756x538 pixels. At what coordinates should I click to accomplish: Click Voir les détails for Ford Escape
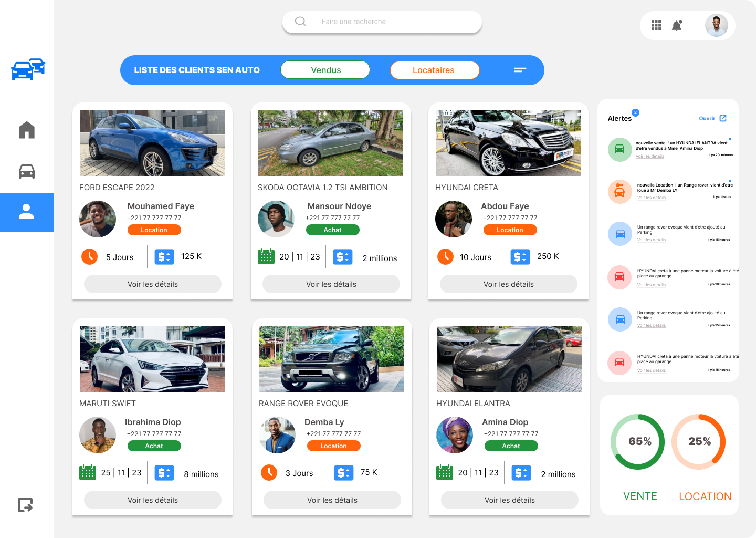click(x=153, y=284)
